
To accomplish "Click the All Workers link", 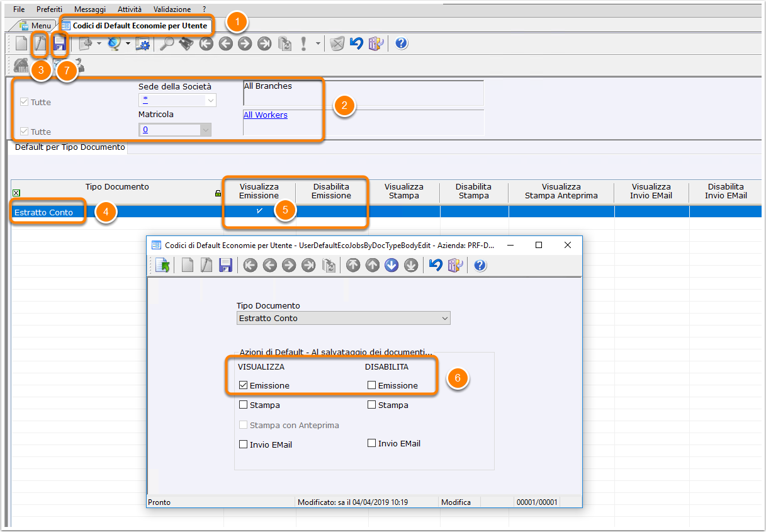I will 266,115.
